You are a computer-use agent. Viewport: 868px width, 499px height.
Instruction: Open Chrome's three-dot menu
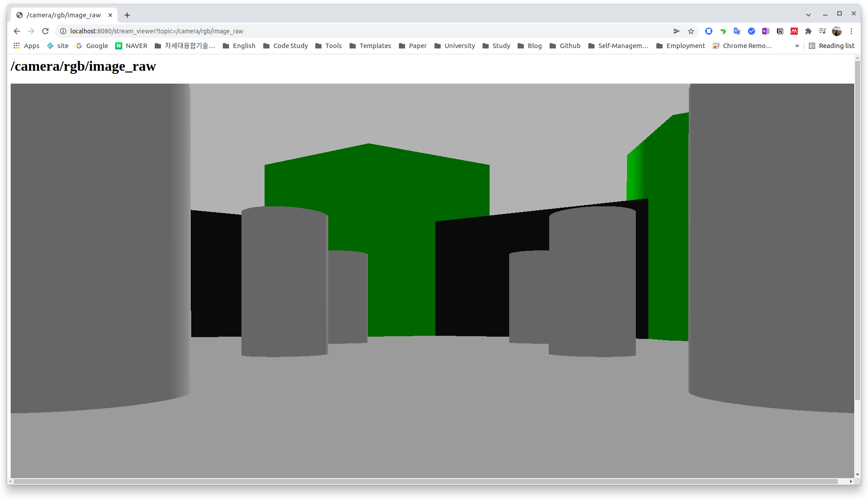[x=852, y=31]
